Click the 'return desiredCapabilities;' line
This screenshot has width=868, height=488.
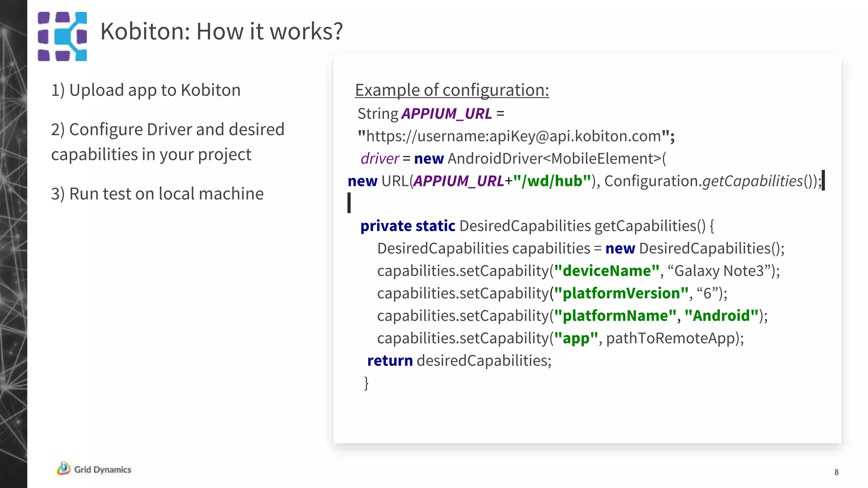pyautogui.click(x=459, y=361)
